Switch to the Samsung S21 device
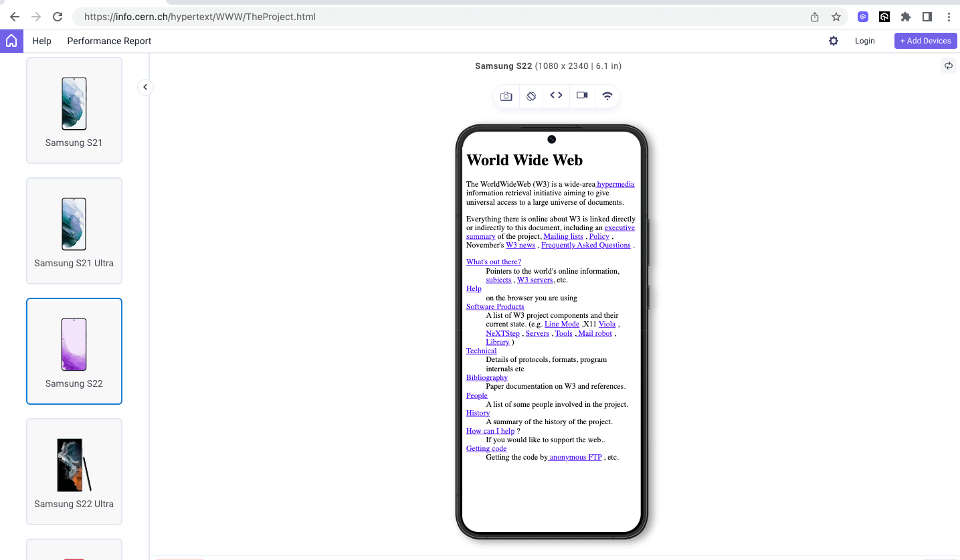 click(x=74, y=110)
